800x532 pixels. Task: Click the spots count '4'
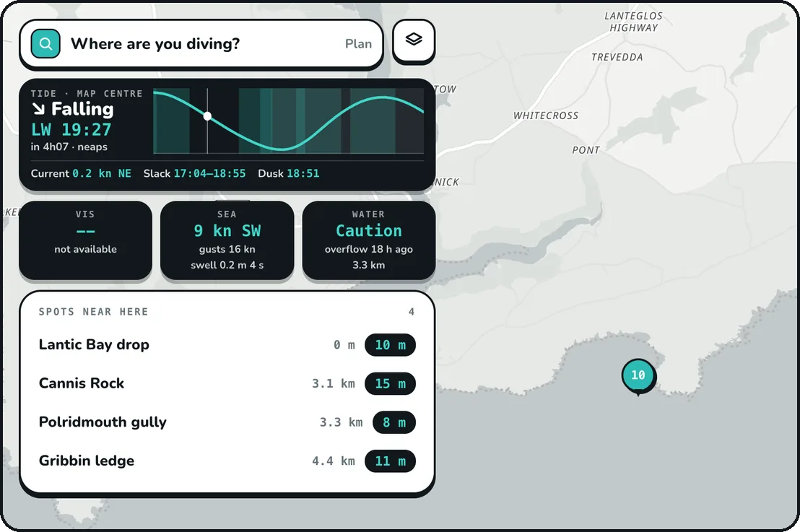click(412, 312)
